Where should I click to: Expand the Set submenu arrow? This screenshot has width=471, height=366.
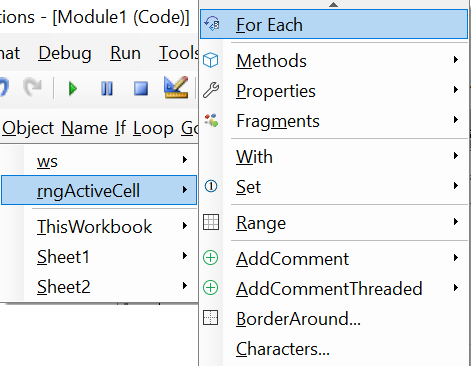(456, 186)
